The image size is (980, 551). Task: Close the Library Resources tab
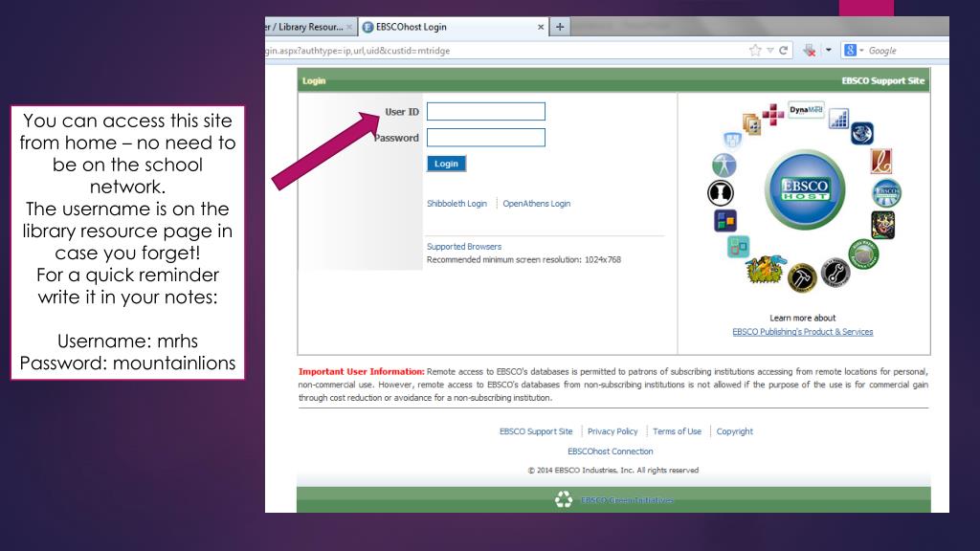click(349, 27)
